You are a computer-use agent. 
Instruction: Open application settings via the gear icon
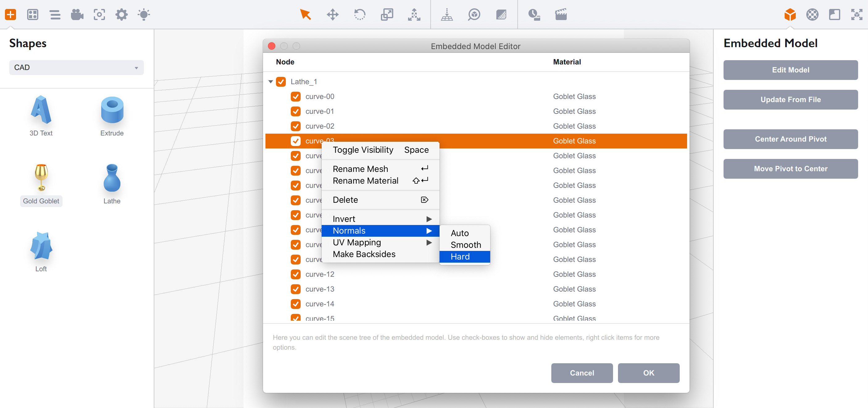122,15
